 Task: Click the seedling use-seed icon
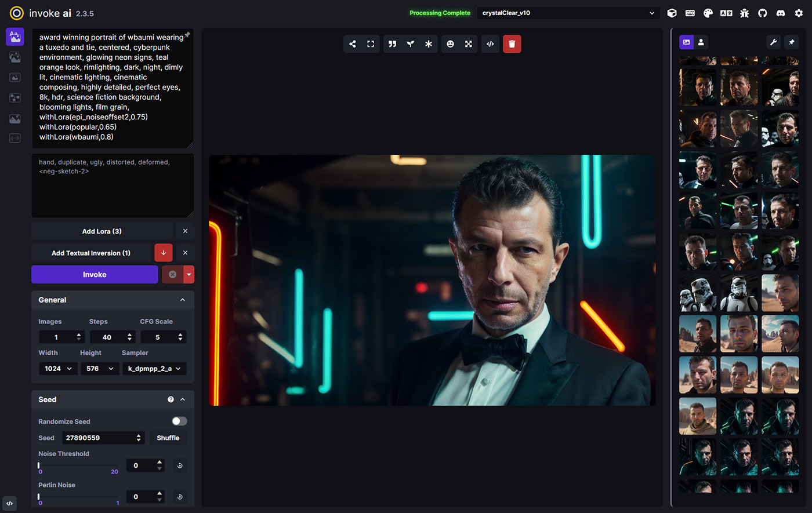[410, 44]
